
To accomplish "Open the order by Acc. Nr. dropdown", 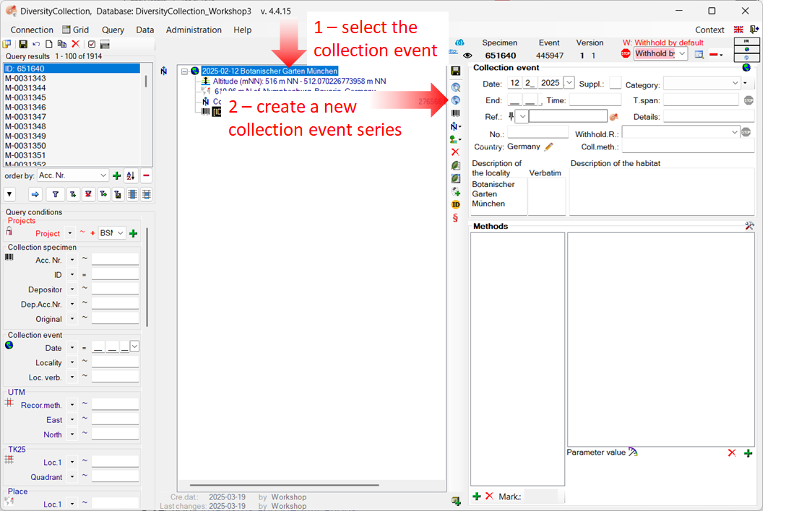I will point(103,175).
